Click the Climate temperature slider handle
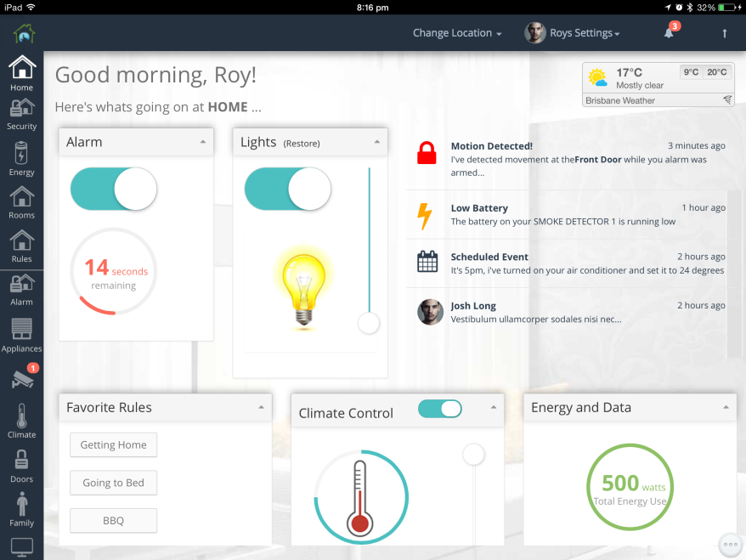This screenshot has height=560, width=746. tap(473, 455)
